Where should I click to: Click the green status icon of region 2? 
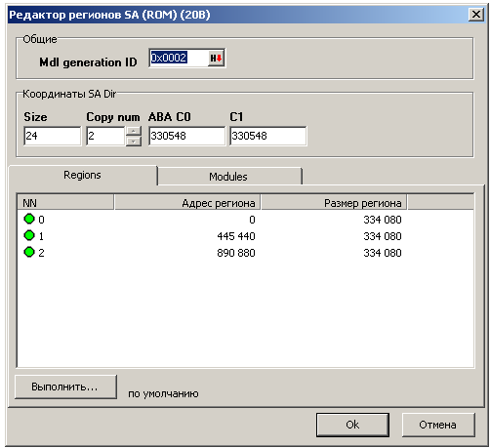pyautogui.click(x=29, y=252)
